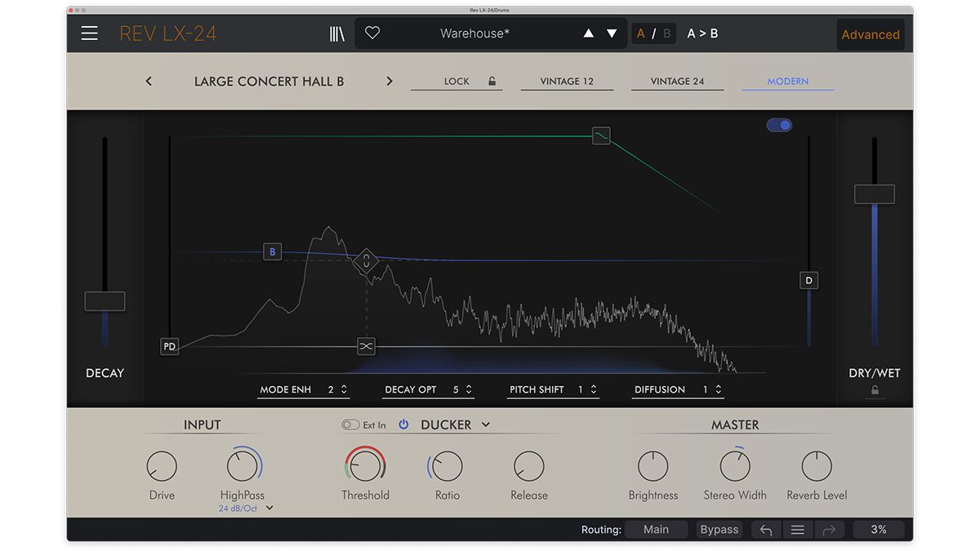Click the Drive knob
Image resolution: width=980 pixels, height=551 pixels.
coord(162,467)
